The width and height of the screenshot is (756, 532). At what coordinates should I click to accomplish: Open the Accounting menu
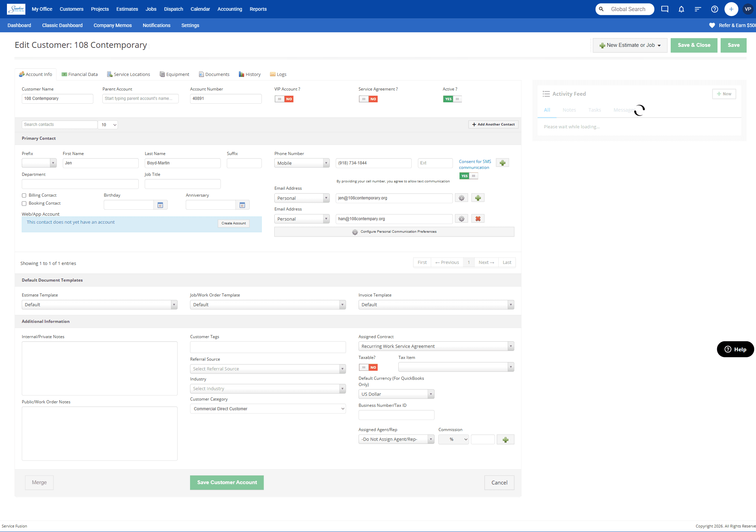230,9
